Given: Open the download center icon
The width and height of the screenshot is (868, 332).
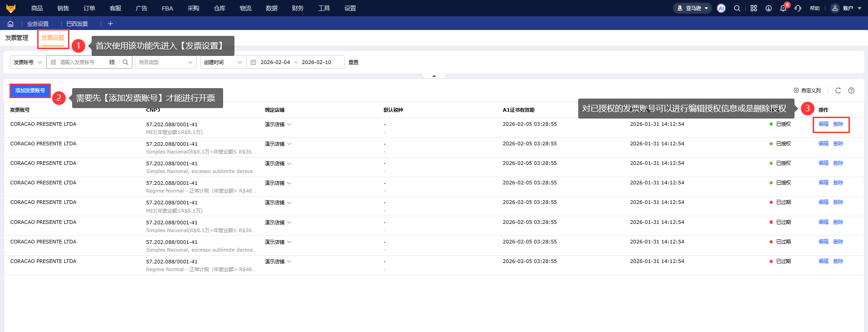Looking at the screenshot, I should pos(769,8).
